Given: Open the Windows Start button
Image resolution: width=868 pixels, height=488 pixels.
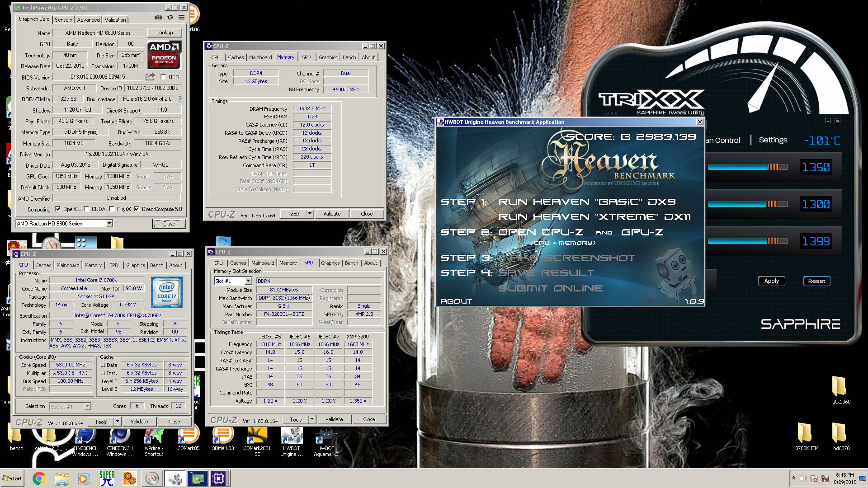Looking at the screenshot, I should (12, 479).
